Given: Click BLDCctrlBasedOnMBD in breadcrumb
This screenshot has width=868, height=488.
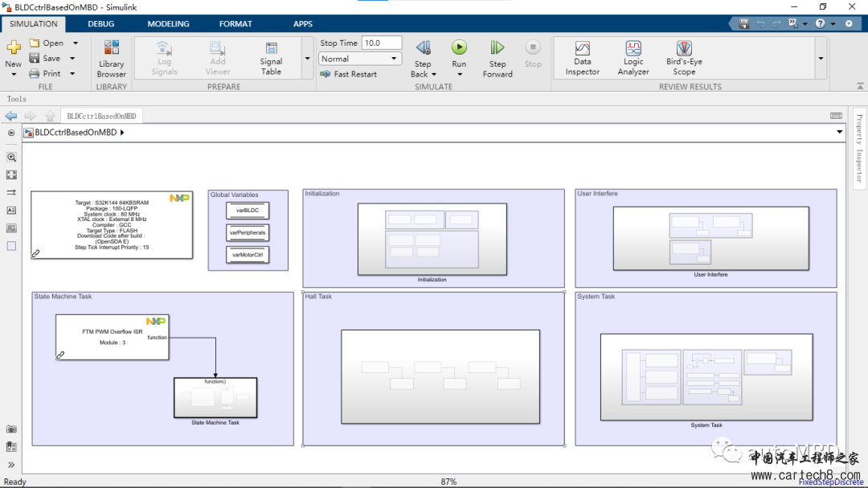Looking at the screenshot, I should click(76, 132).
